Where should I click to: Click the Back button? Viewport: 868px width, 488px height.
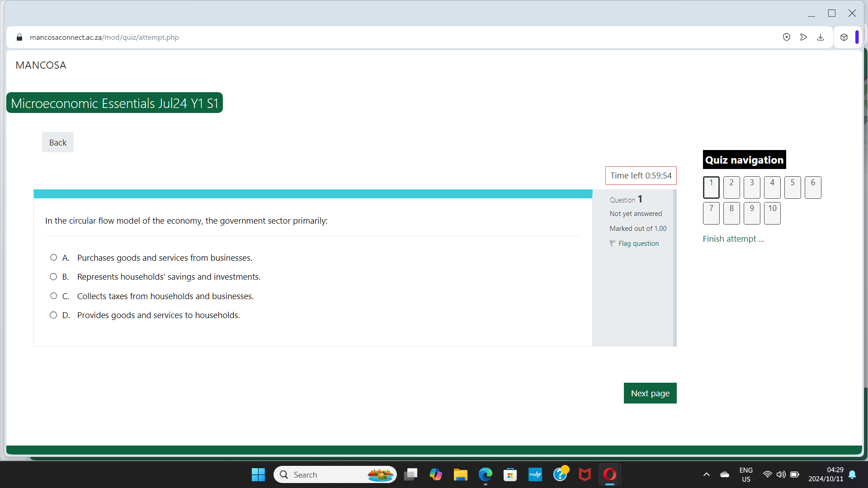click(58, 142)
